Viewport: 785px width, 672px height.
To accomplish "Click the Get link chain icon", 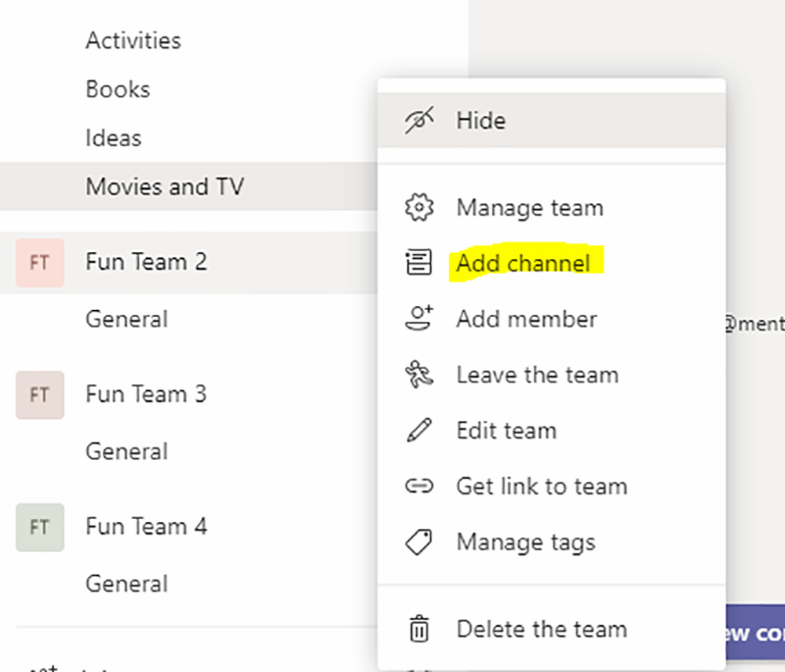I will [x=419, y=487].
